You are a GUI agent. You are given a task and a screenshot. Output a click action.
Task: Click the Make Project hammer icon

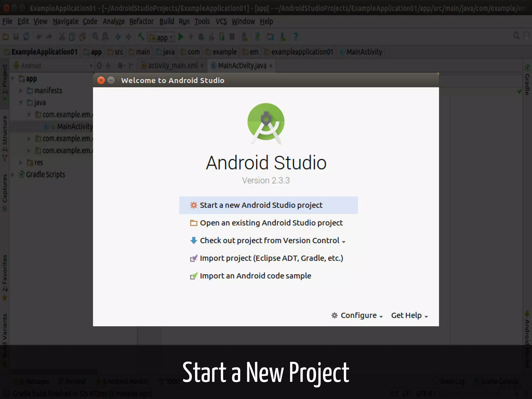pos(141,37)
